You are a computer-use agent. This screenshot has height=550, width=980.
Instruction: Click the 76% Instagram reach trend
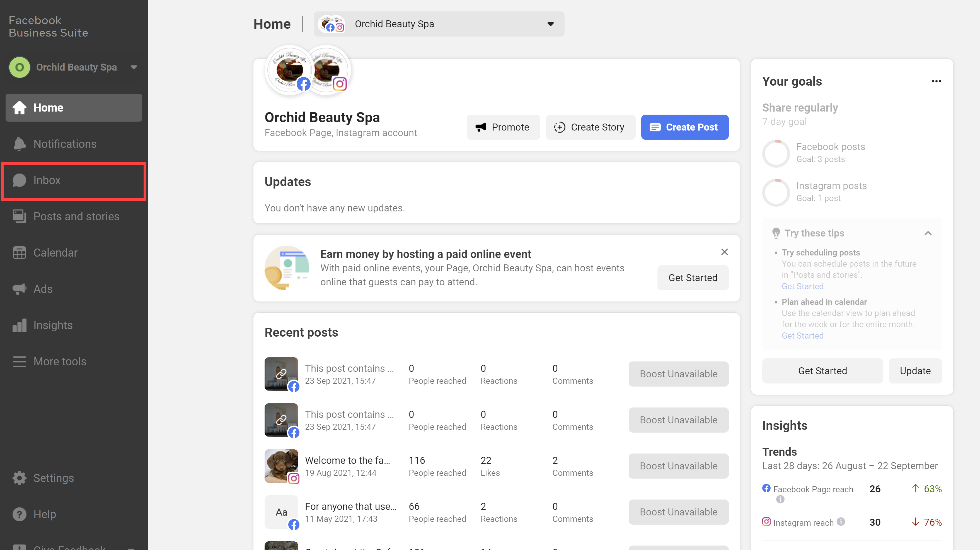coord(927,522)
